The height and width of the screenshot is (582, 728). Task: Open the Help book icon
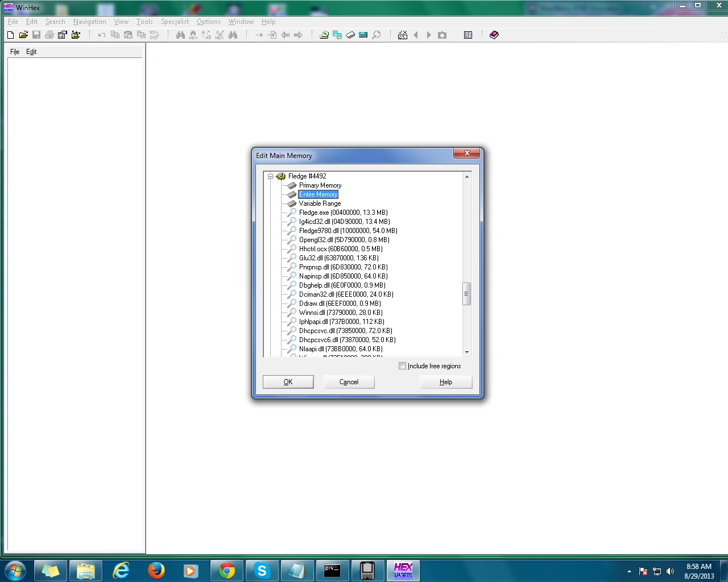tap(494, 35)
